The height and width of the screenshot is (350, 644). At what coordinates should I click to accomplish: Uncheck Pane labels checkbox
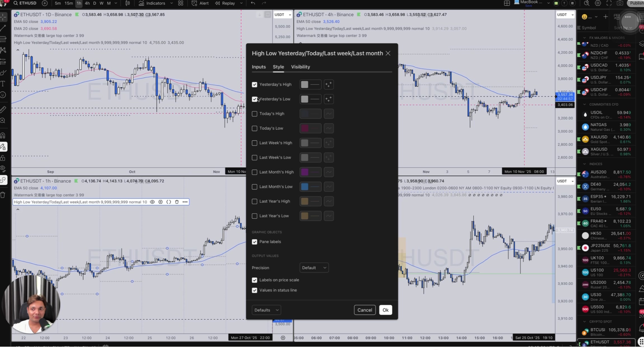[254, 242]
